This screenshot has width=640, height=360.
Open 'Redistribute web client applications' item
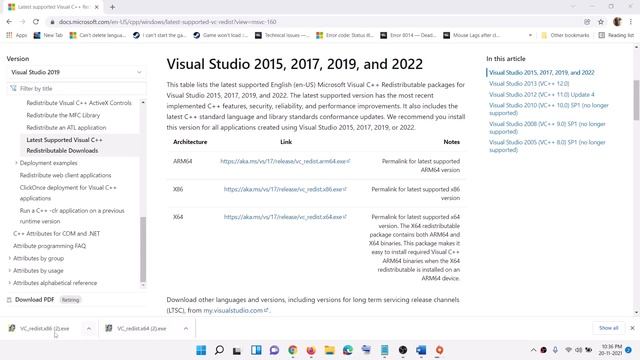[65, 175]
